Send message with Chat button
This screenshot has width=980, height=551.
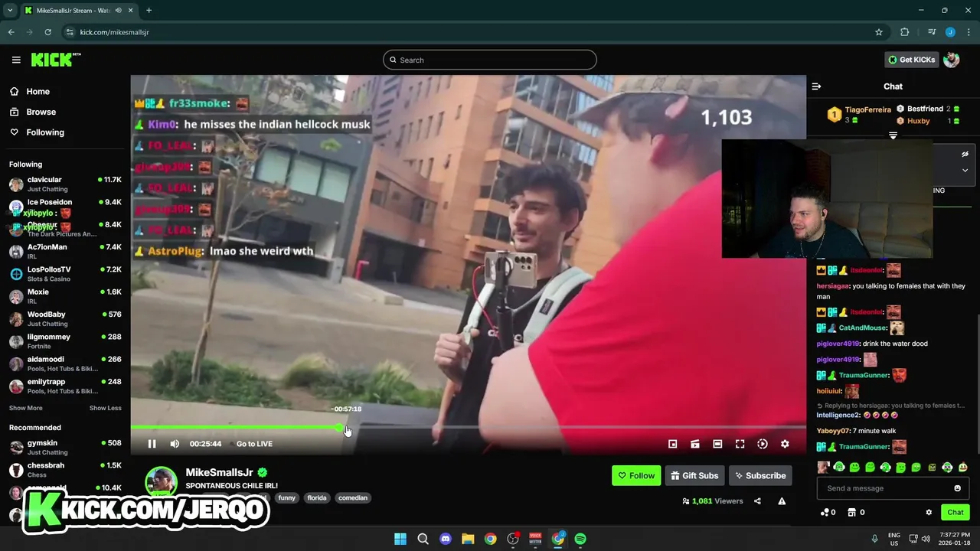point(955,512)
